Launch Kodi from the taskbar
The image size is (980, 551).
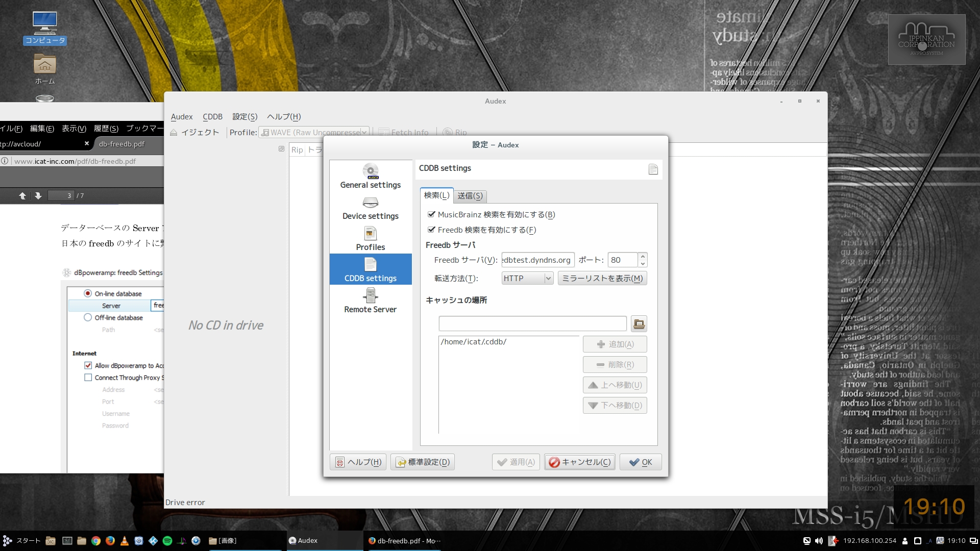(x=153, y=541)
